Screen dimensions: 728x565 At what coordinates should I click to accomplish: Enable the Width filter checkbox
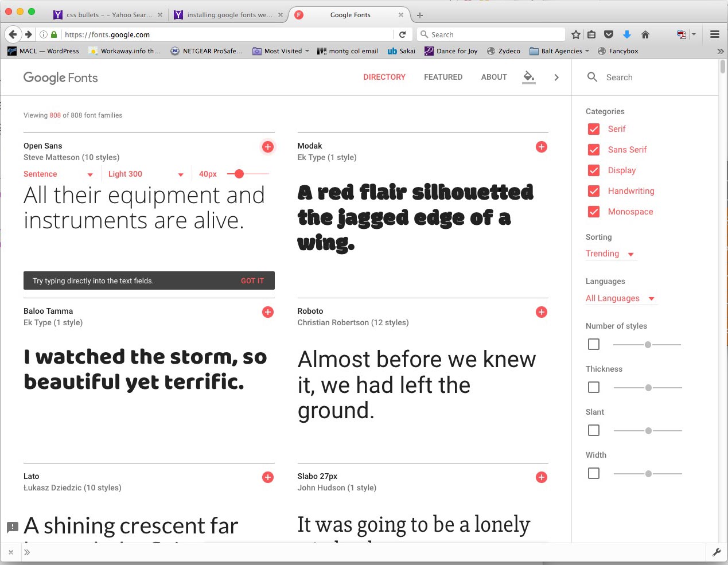[x=594, y=473]
